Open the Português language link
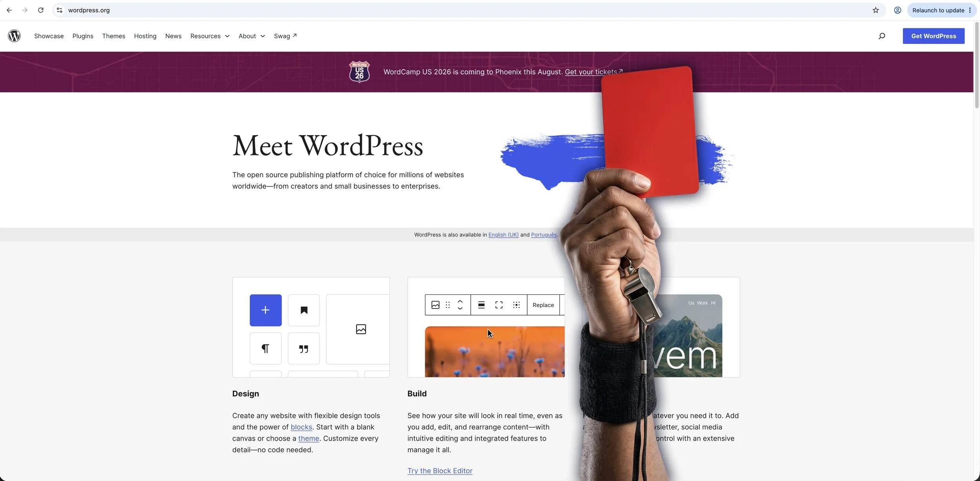This screenshot has width=980, height=481. point(544,235)
